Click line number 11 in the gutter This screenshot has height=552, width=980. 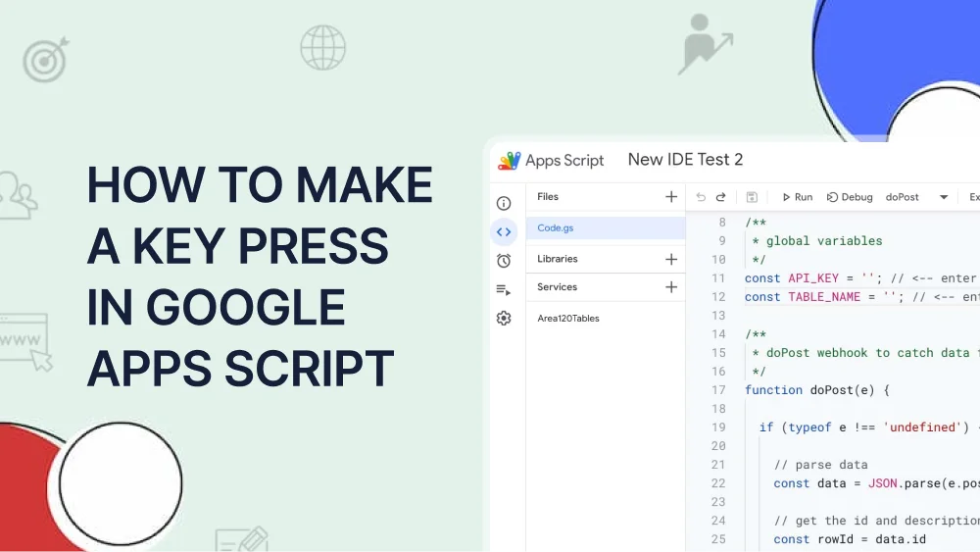tap(718, 278)
